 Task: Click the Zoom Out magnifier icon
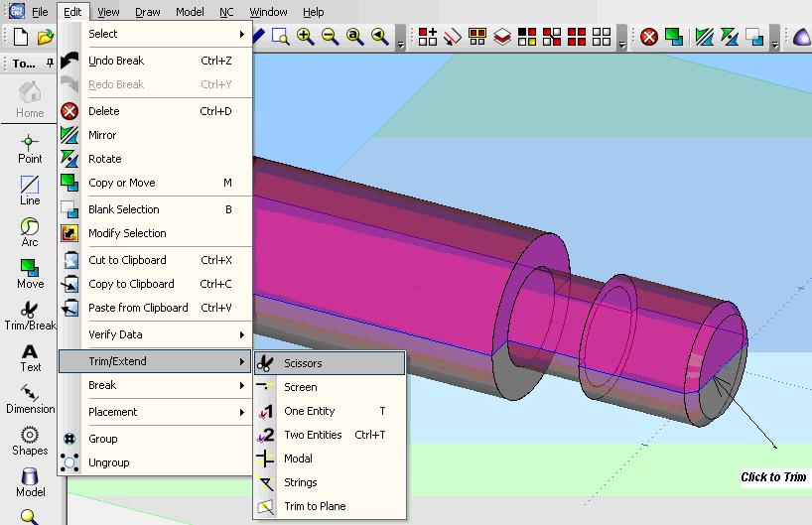click(330, 37)
